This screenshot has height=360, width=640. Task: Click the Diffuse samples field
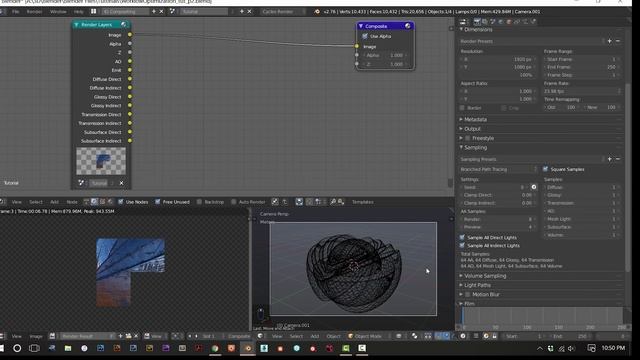(x=581, y=187)
